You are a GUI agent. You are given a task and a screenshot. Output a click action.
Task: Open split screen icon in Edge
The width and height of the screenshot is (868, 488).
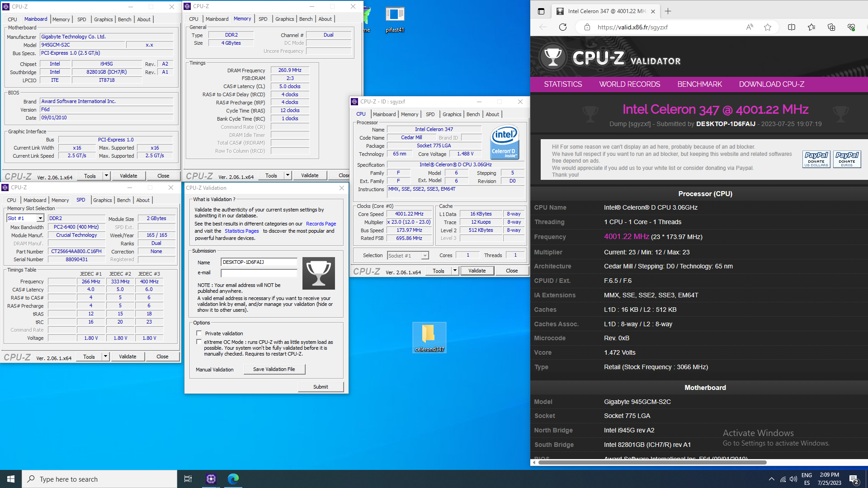point(792,27)
